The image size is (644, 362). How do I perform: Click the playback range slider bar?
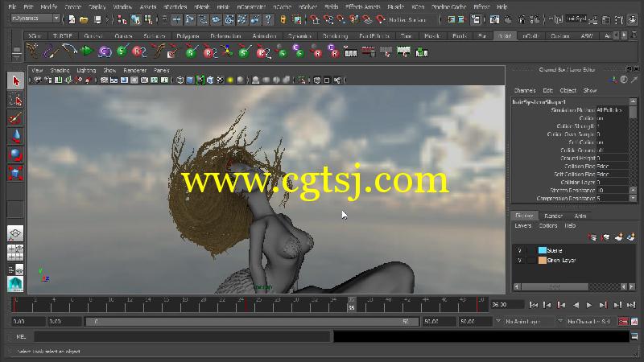(x=252, y=321)
